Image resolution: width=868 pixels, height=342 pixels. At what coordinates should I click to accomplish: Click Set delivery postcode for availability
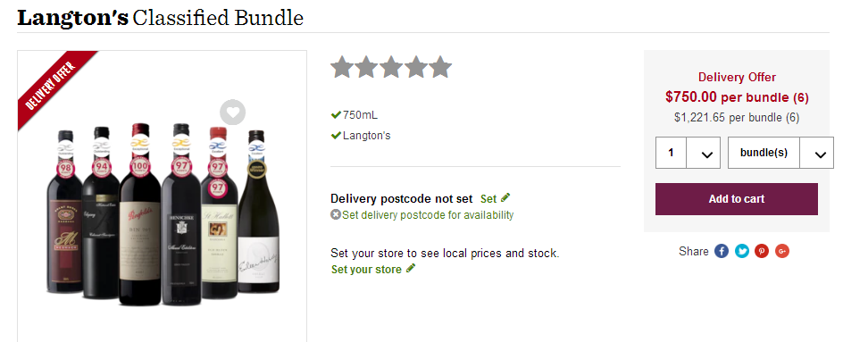[x=428, y=214]
